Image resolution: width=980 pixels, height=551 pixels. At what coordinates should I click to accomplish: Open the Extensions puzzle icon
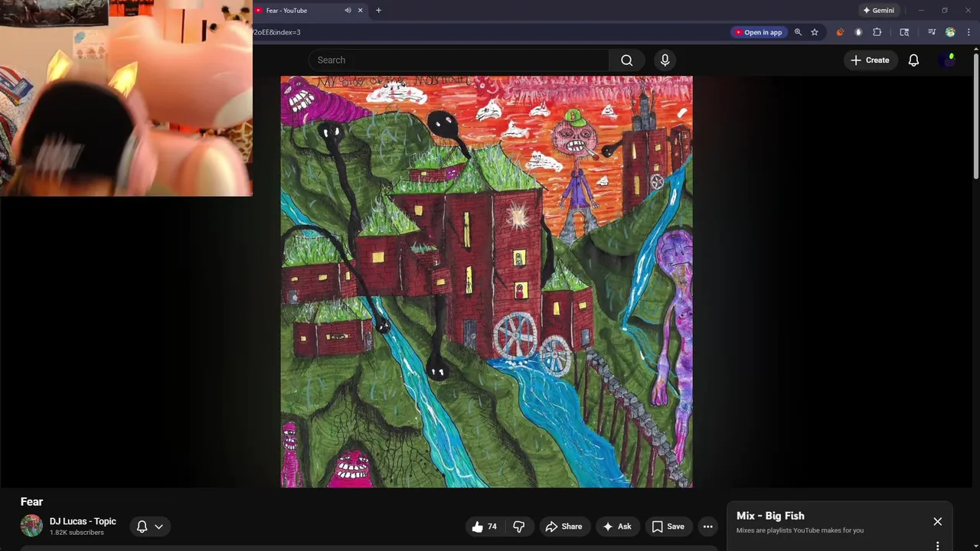(877, 32)
